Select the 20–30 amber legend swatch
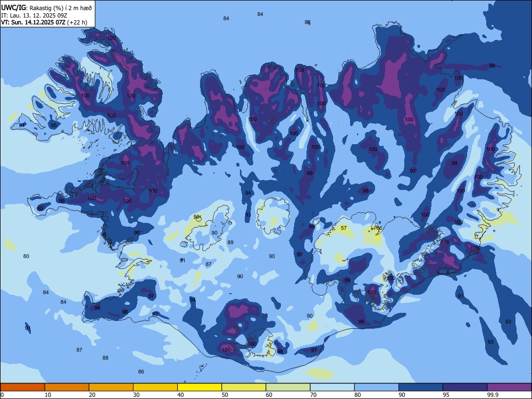This screenshot has width=532, height=399. tap(111, 387)
